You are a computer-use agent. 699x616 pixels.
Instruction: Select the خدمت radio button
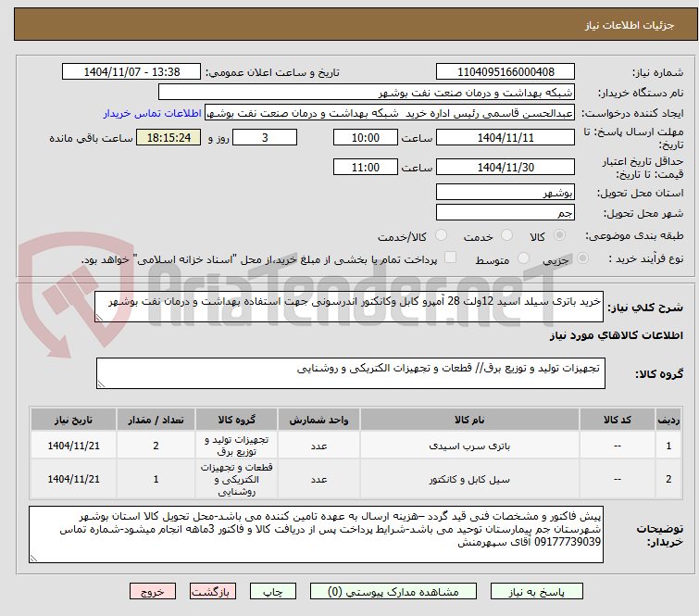coord(506,235)
